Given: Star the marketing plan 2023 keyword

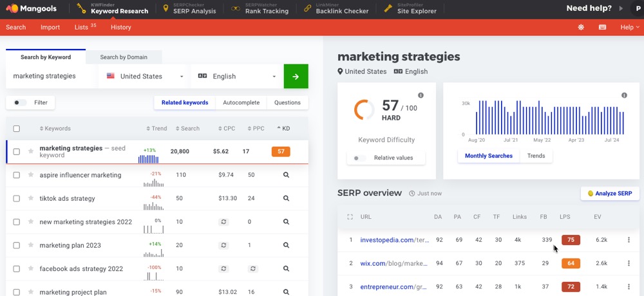Looking at the screenshot, I should [30, 245].
